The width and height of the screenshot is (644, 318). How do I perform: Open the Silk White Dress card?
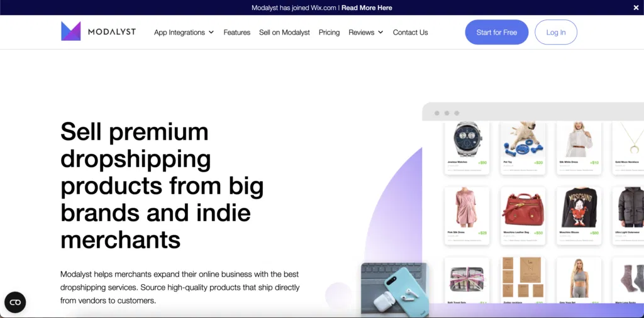click(x=579, y=148)
